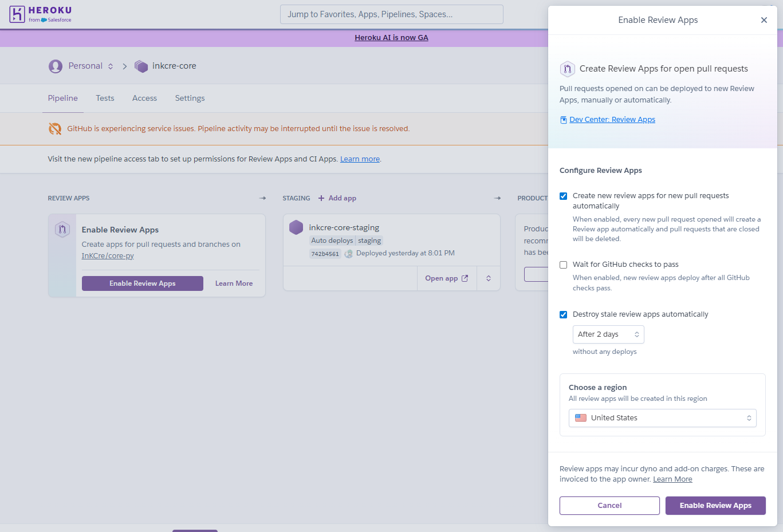Click the commit hash 742b4561
This screenshot has width=783, height=532.
[325, 254]
